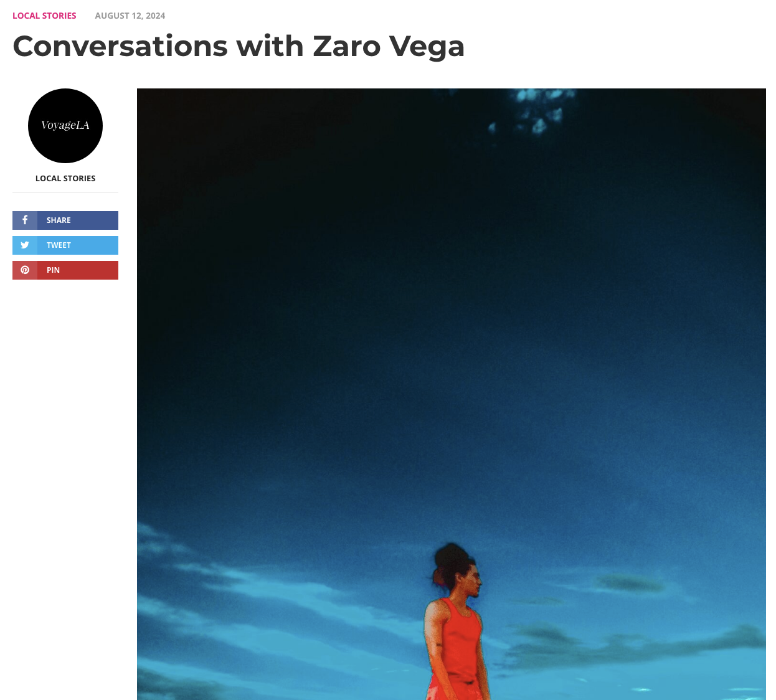Viewport: 776px width, 700px height.
Task: Click the Facebook icon on Share button
Action: tap(25, 220)
